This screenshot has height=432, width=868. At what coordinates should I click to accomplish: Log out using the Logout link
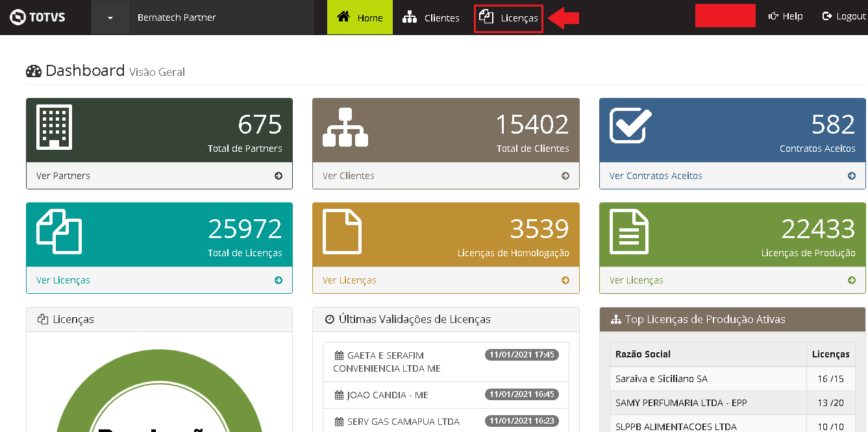coord(844,16)
